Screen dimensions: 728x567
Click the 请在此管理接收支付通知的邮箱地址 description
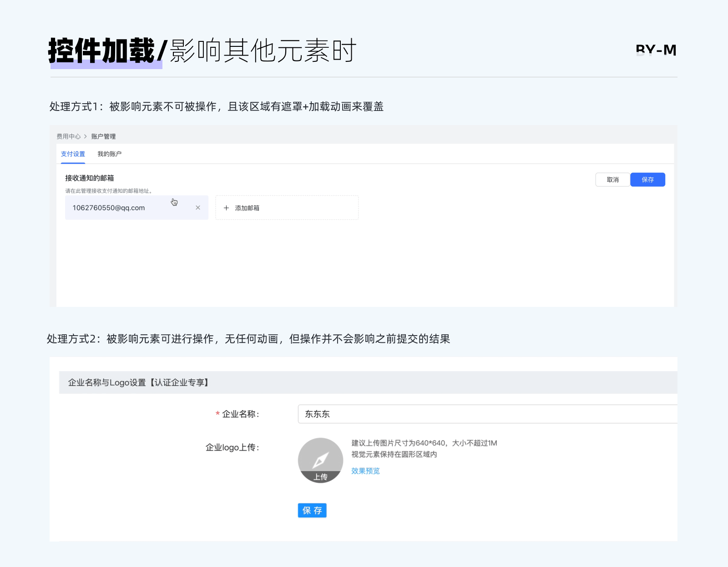pyautogui.click(x=109, y=191)
